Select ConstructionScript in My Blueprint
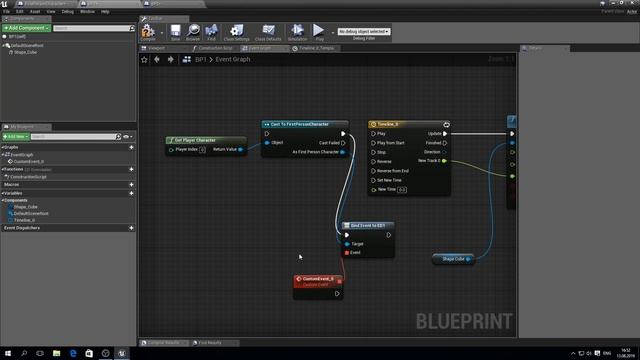 (28, 177)
